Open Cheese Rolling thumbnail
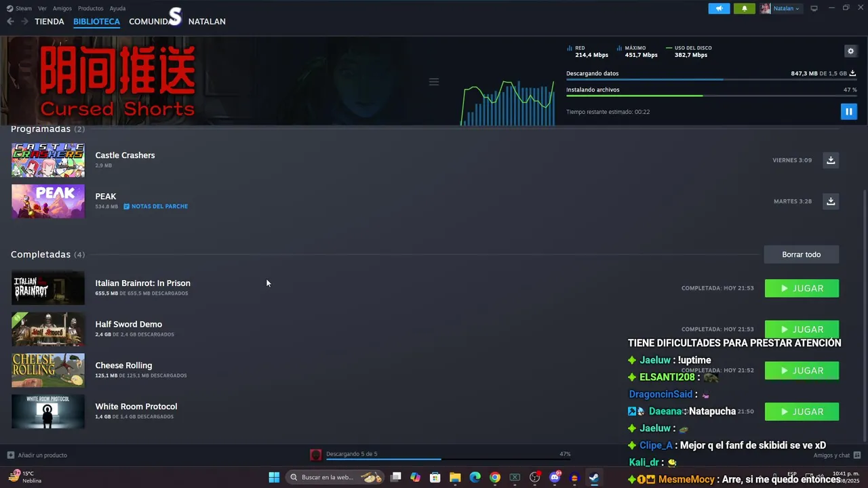This screenshot has width=868, height=488. 47,370
